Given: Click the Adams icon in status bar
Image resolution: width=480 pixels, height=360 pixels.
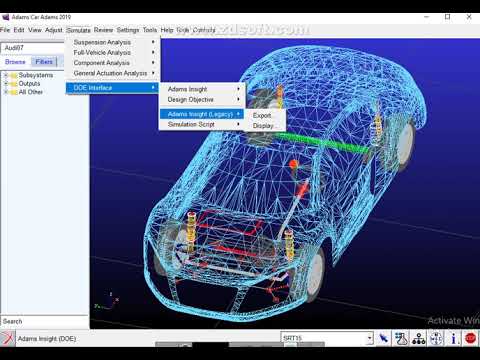Looking at the screenshot, I should click(x=7, y=339).
